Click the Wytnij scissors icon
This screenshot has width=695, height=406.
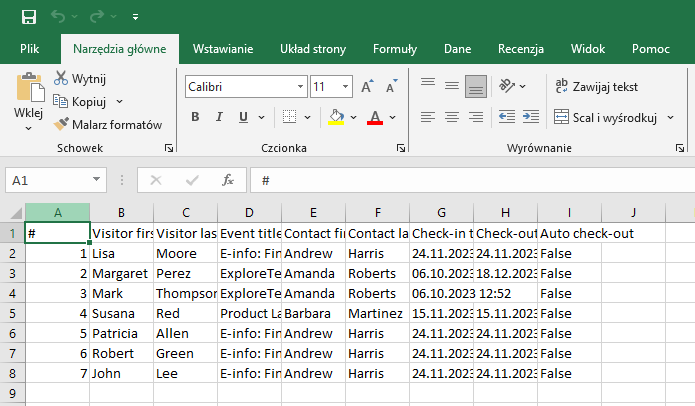tap(61, 78)
